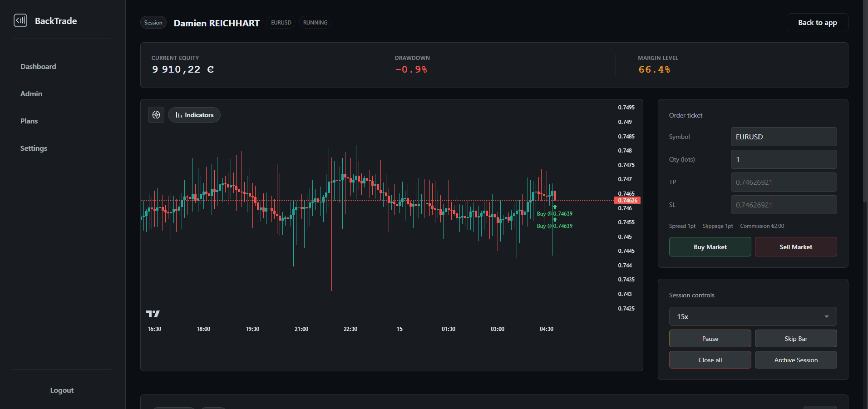Screen dimensions: 868x409
Task: Click the current equity value 9 910,22 €
Action: pos(183,69)
